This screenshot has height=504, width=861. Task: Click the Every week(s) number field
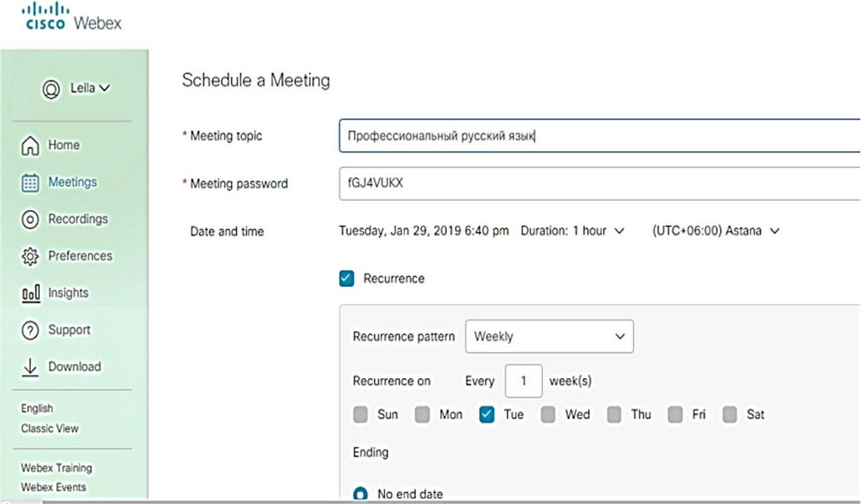[523, 381]
